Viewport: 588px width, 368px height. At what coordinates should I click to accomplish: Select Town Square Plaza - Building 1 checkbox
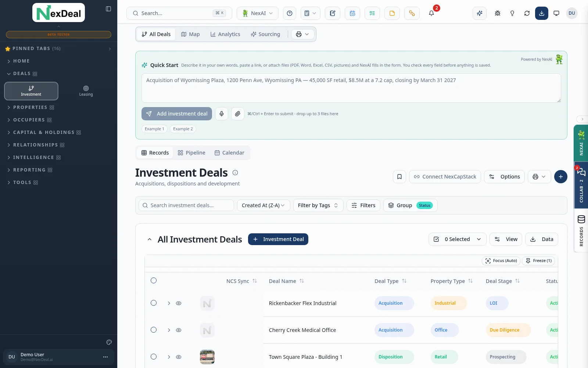(154, 357)
